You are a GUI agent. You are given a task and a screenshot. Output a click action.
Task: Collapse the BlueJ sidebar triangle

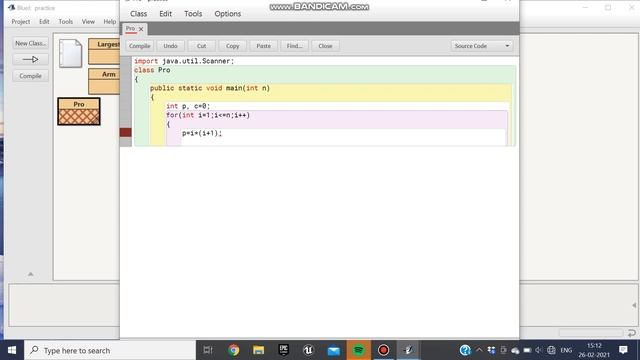[31, 274]
